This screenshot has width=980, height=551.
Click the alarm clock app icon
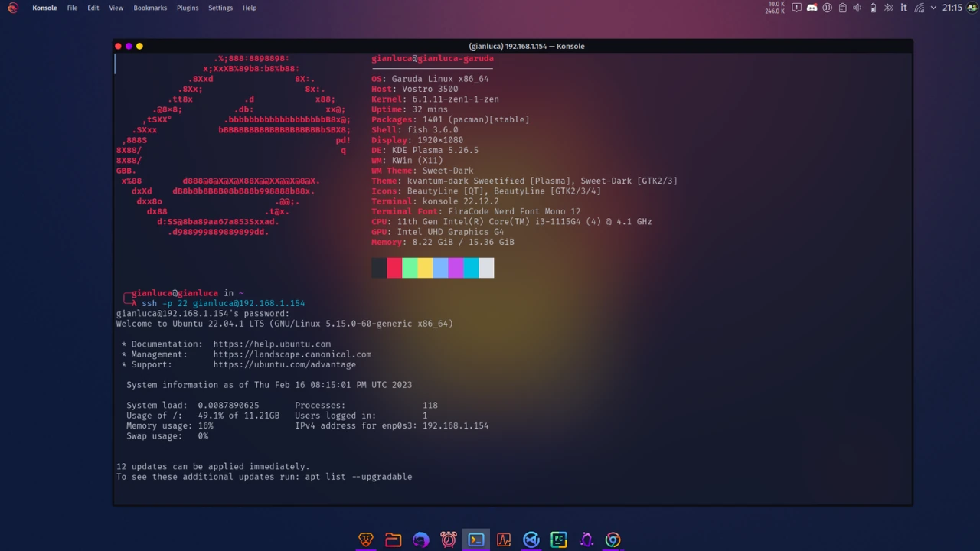pyautogui.click(x=448, y=540)
